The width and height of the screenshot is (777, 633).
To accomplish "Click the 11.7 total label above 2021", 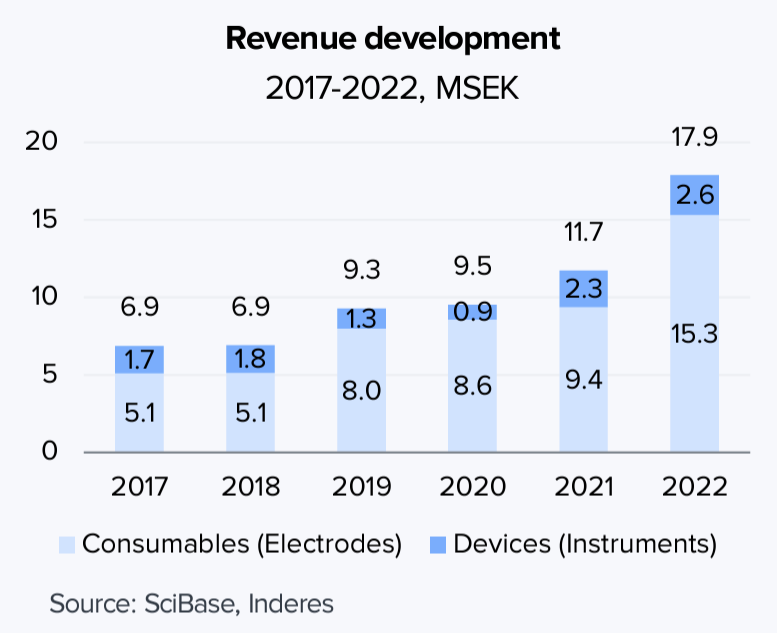I will click(583, 234).
